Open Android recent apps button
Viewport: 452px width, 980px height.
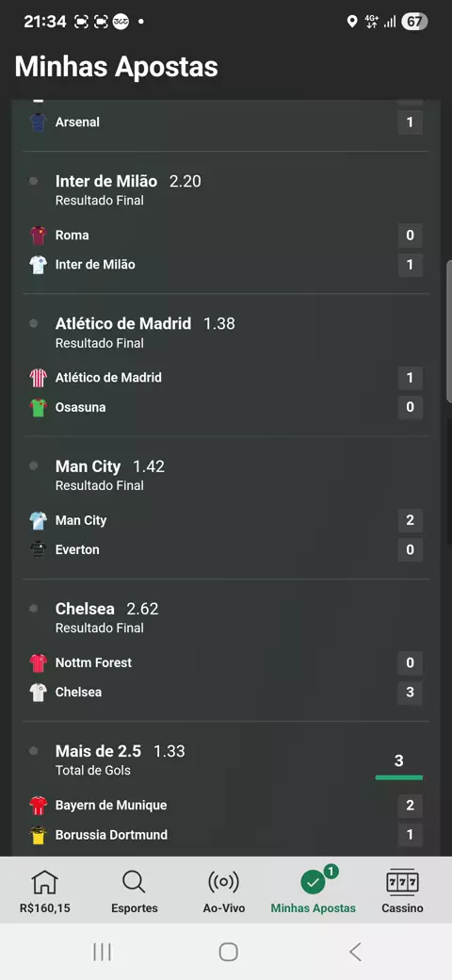(102, 952)
